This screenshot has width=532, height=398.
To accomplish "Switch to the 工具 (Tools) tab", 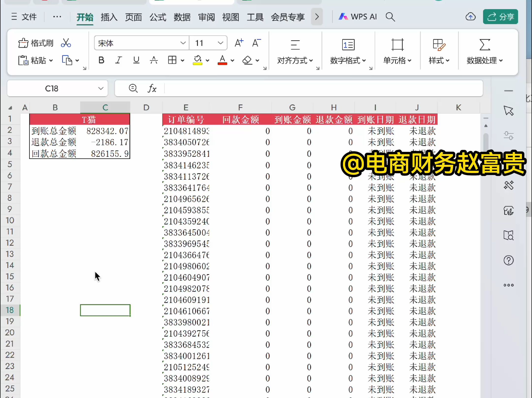I will pyautogui.click(x=255, y=17).
